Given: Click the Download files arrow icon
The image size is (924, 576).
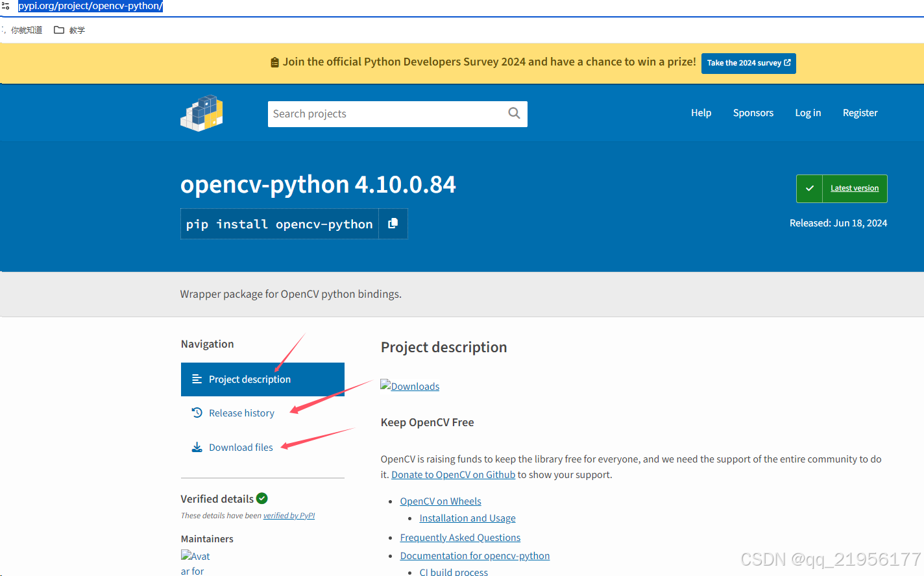Looking at the screenshot, I should 197,447.
